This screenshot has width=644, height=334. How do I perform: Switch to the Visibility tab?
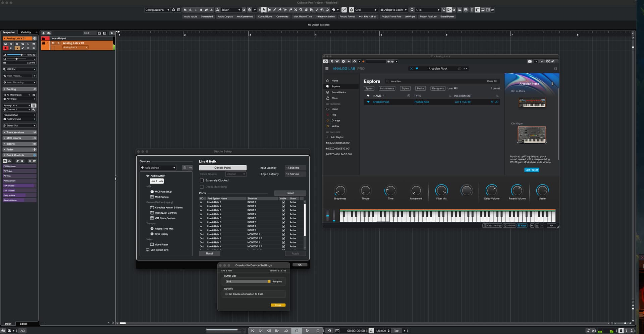[26, 33]
